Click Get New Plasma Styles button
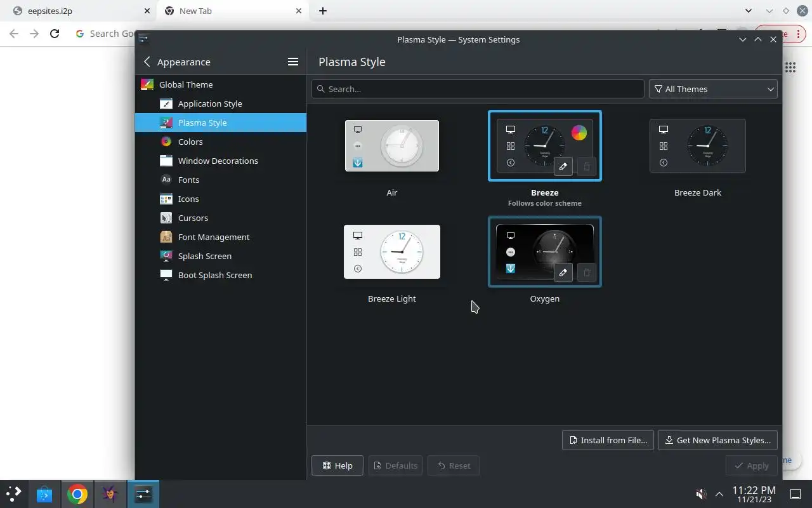Screen dimensions: 812x508 [x=717, y=440]
